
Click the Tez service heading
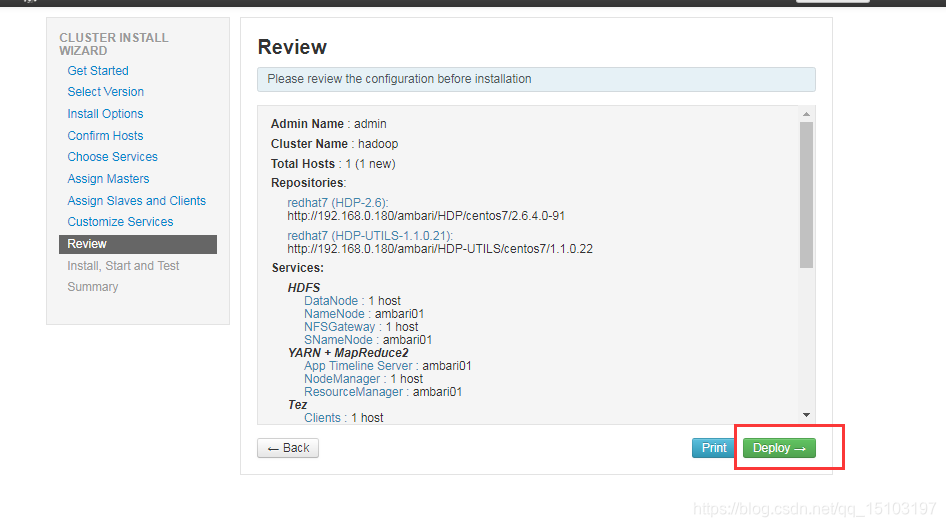[297, 405]
